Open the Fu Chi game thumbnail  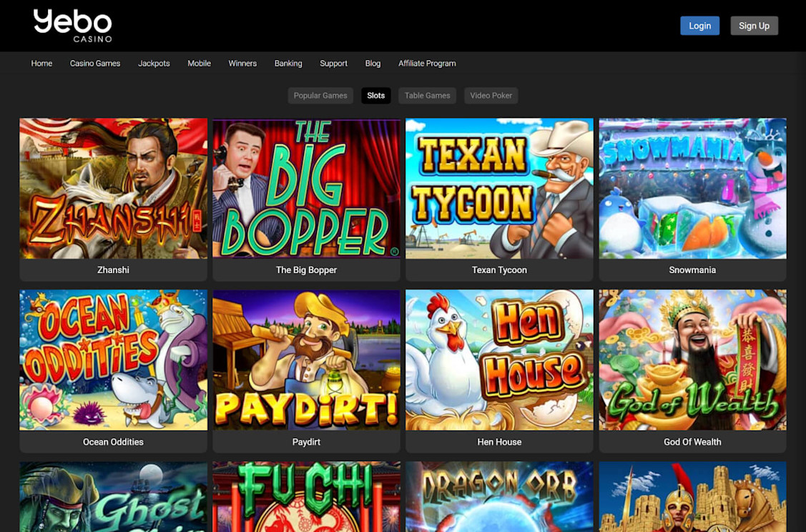(306, 496)
